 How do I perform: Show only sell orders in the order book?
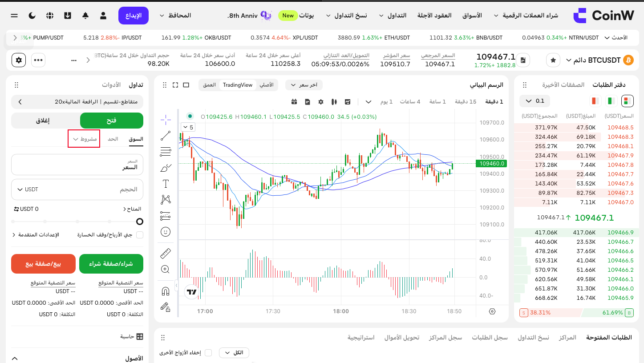[x=595, y=101]
